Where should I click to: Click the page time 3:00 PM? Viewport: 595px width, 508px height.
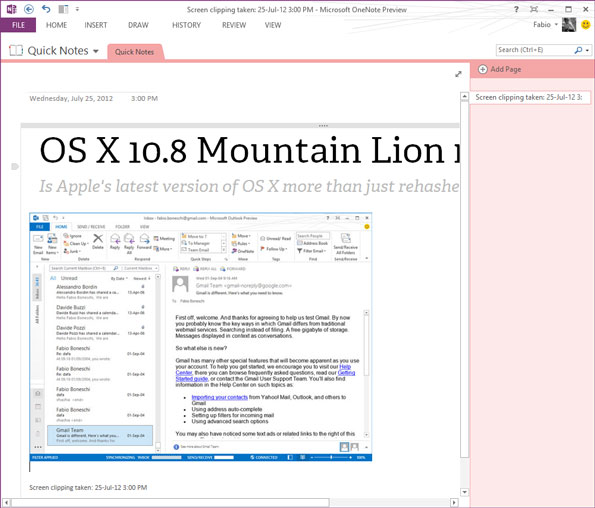(x=144, y=98)
